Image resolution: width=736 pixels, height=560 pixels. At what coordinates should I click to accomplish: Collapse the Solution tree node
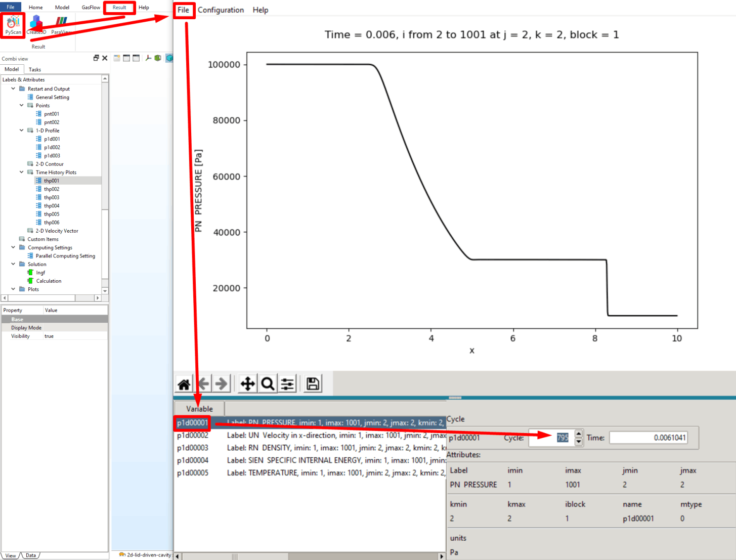13,264
